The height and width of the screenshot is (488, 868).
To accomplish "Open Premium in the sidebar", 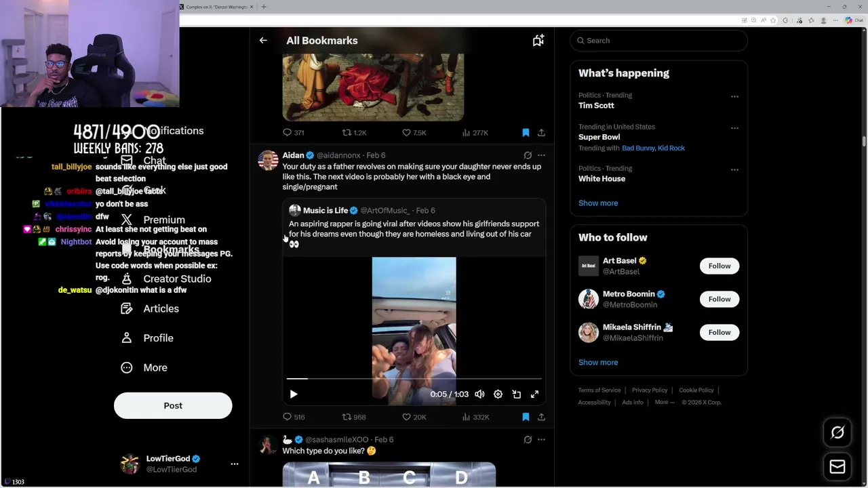I will [153, 220].
